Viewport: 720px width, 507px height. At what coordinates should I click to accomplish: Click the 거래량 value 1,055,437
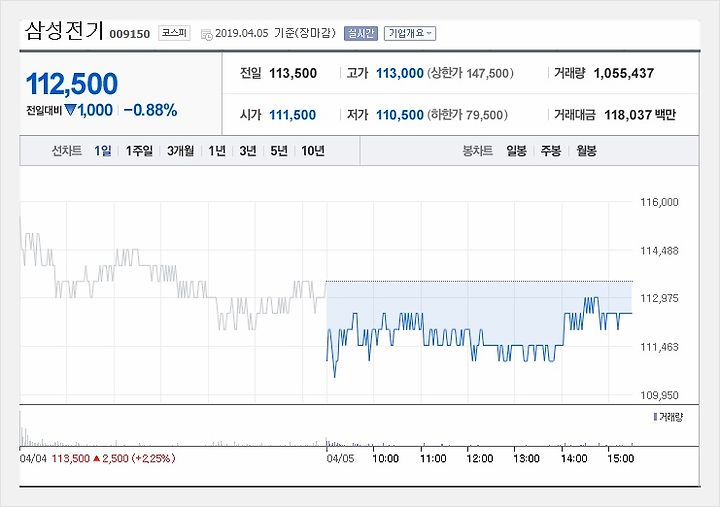click(x=624, y=73)
